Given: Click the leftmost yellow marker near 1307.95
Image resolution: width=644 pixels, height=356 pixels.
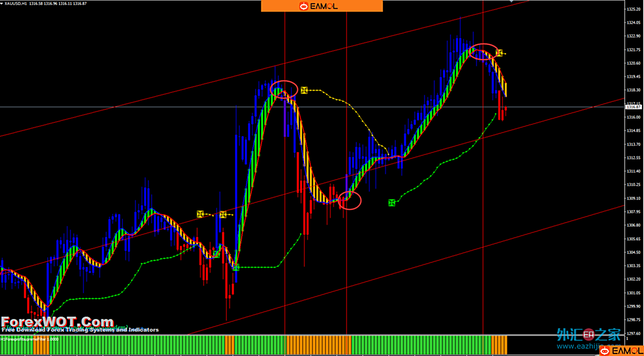Looking at the screenshot, I should 200,214.
